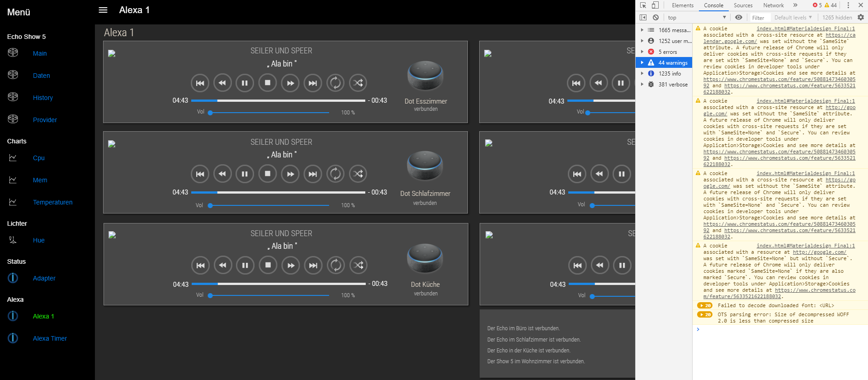The image size is (868, 380).
Task: Open the Main page in sidebar
Action: (40, 53)
